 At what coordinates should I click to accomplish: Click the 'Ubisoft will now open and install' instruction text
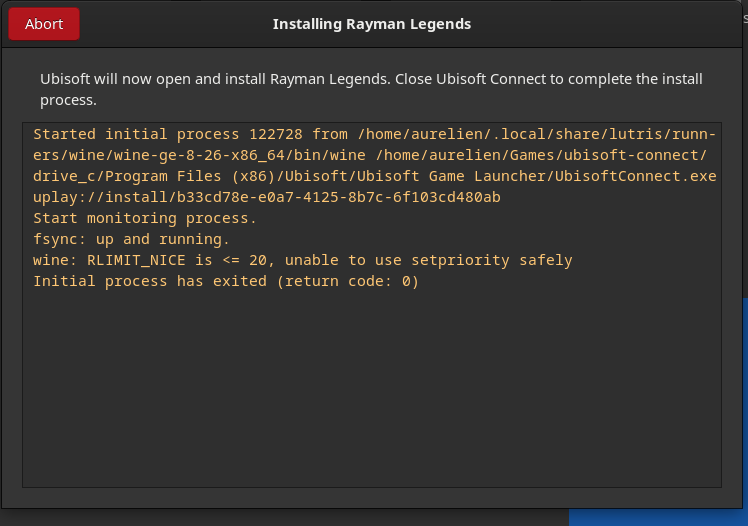click(371, 89)
